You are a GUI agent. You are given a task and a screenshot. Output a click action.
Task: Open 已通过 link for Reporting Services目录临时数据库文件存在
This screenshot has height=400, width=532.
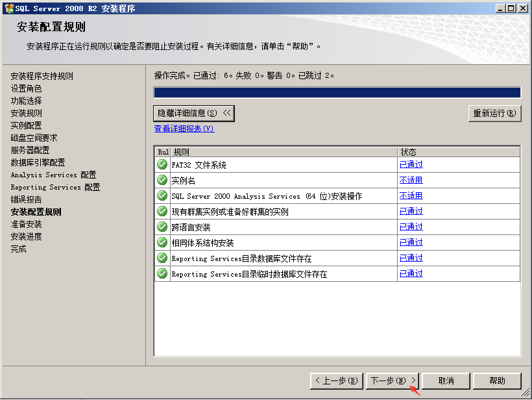(x=411, y=273)
